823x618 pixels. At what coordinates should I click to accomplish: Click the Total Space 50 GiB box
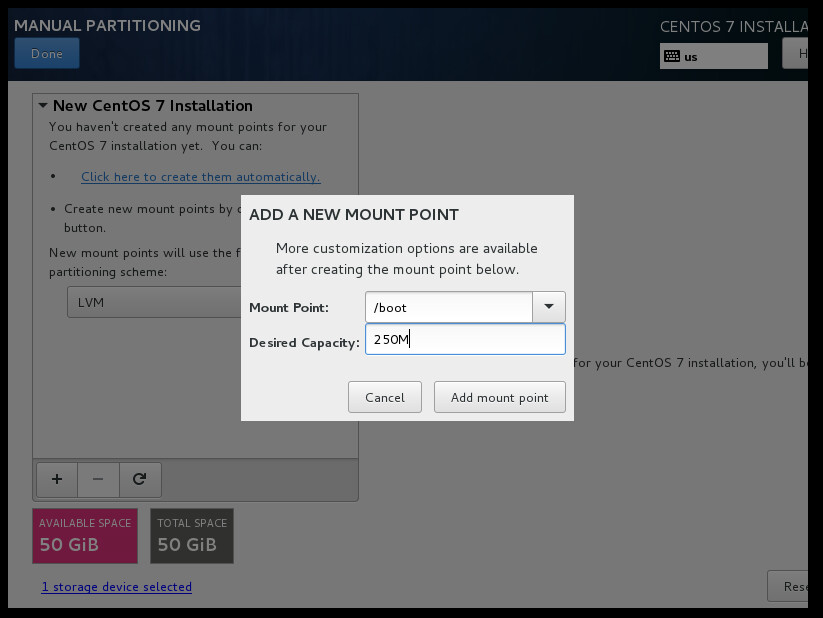(192, 536)
